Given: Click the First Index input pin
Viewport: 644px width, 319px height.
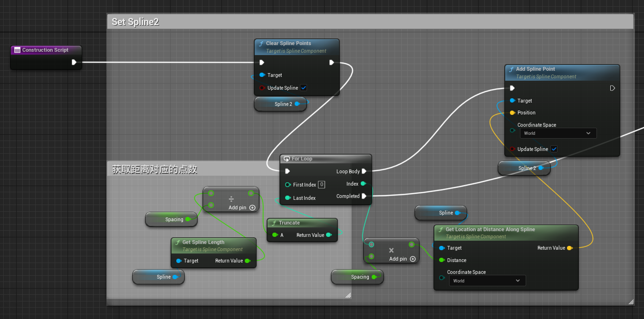Looking at the screenshot, I should 288,185.
